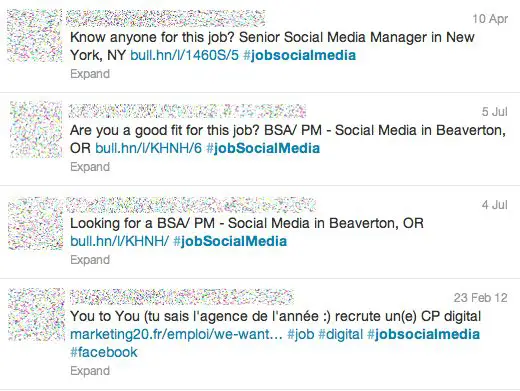Expand the 'Looking for a BSA/ PM' tweet
The width and height of the screenshot is (520, 391).
pos(90,260)
